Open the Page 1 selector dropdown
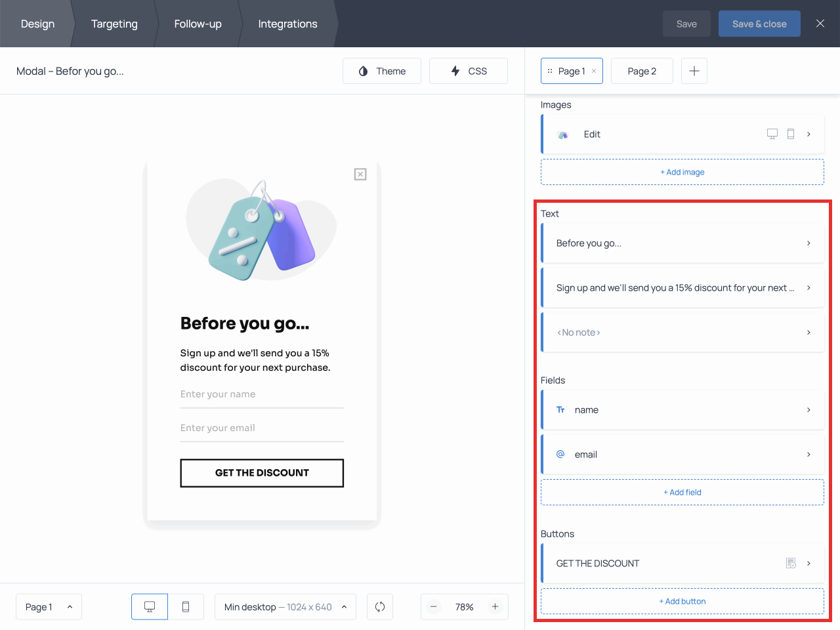 pyautogui.click(x=49, y=607)
